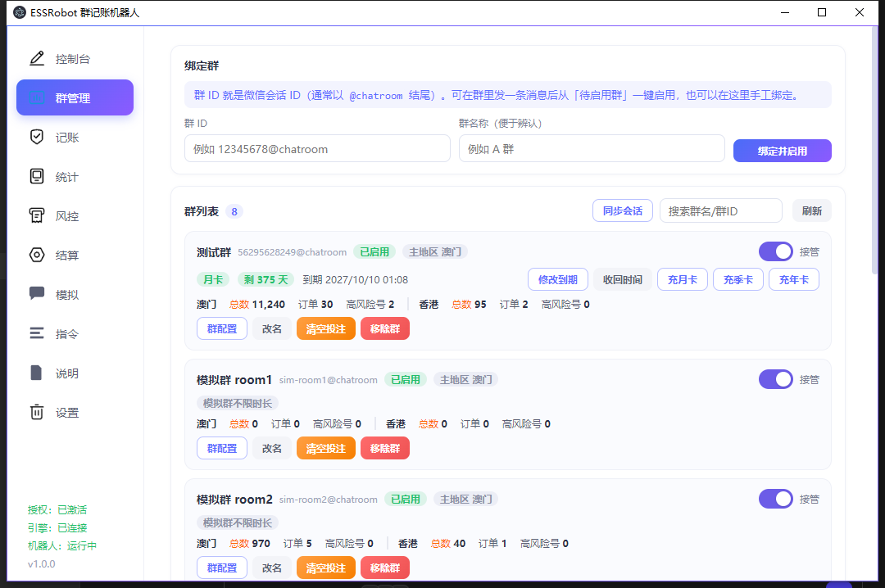Click the sim-room1@chatroom ID text

pos(328,380)
